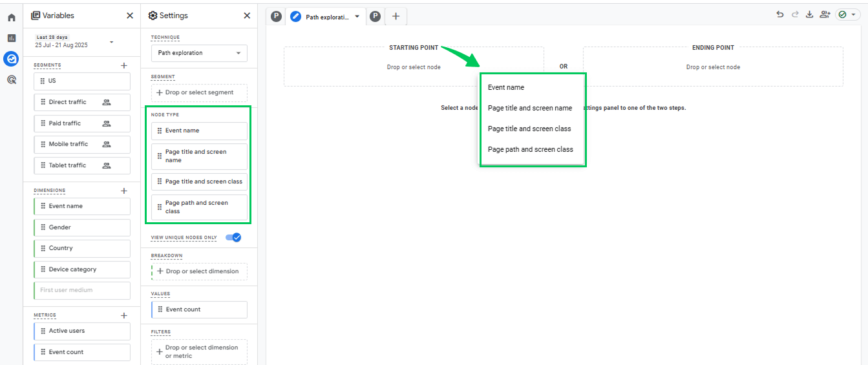Click the Ending Point drop node area
Image resolution: width=868 pixels, height=365 pixels.
[713, 67]
